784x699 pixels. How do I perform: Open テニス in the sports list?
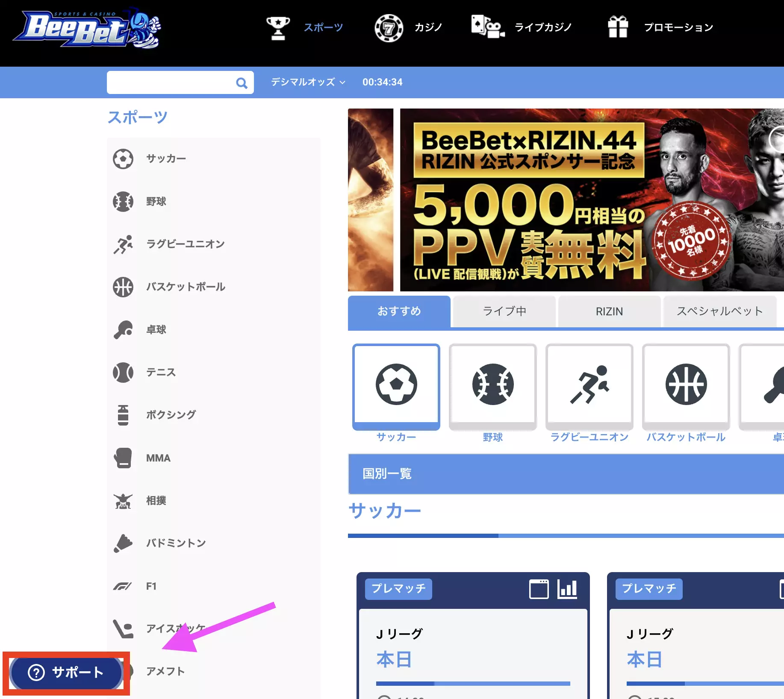pos(161,373)
